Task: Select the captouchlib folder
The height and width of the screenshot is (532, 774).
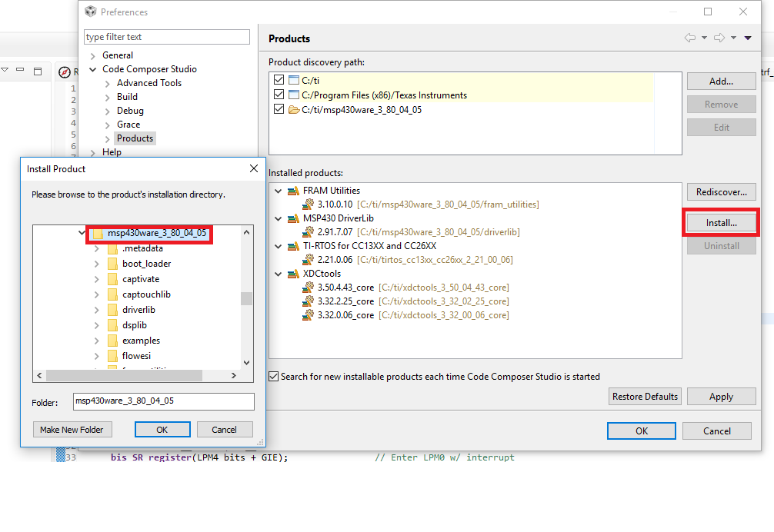Action: [x=147, y=294]
